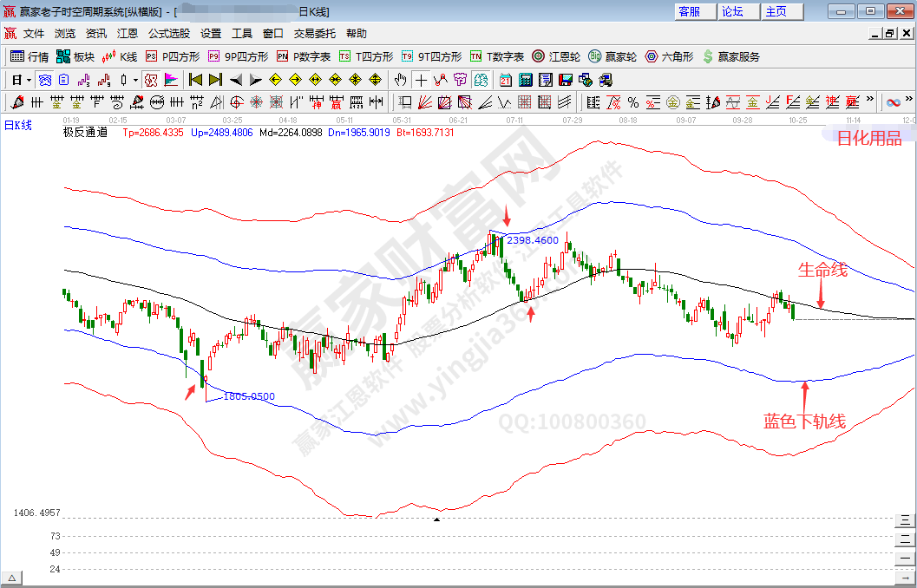Select the hand pan tool
Screen dimensions: 917x588
coord(400,80)
